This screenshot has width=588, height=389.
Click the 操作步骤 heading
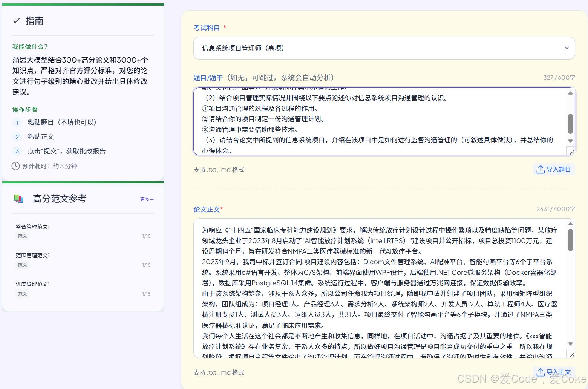[25, 110]
